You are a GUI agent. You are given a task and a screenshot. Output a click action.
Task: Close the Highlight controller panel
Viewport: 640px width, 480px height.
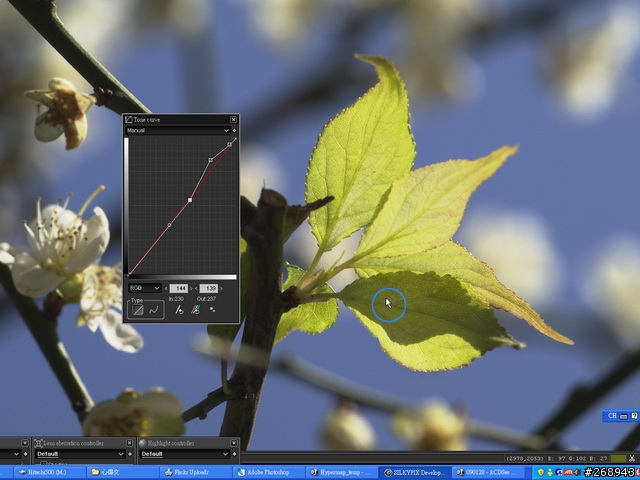coord(234,443)
